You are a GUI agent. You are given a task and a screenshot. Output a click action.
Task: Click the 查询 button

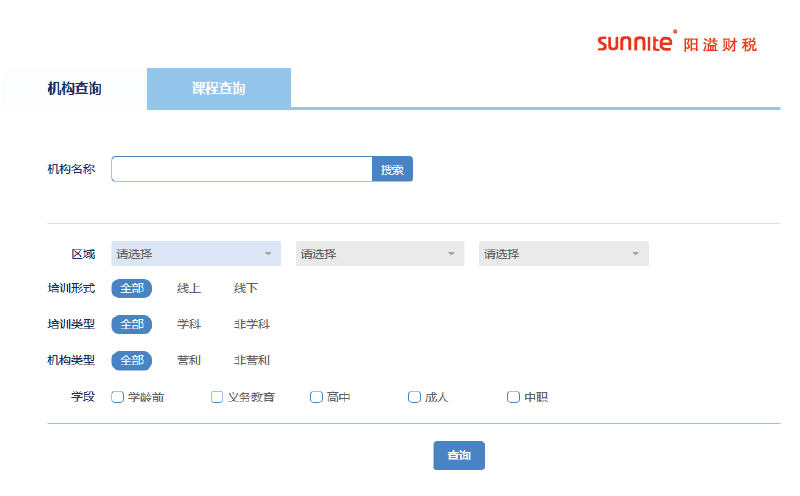[458, 455]
